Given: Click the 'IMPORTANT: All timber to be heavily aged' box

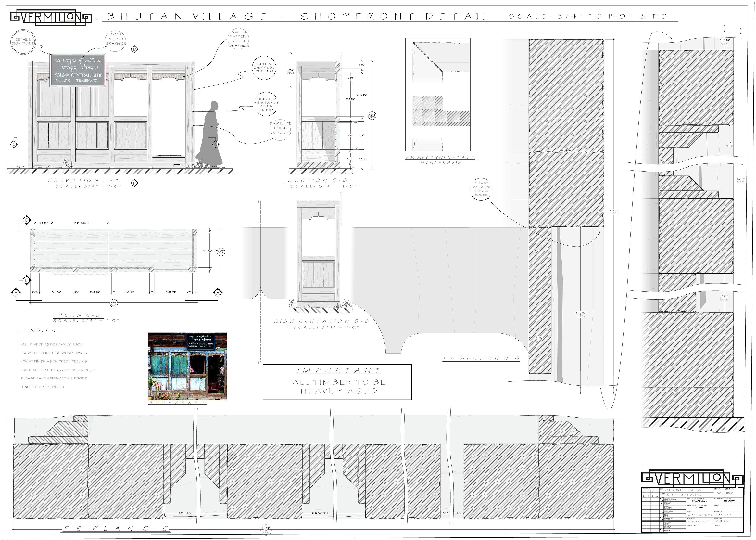Looking at the screenshot, I should click(x=337, y=382).
